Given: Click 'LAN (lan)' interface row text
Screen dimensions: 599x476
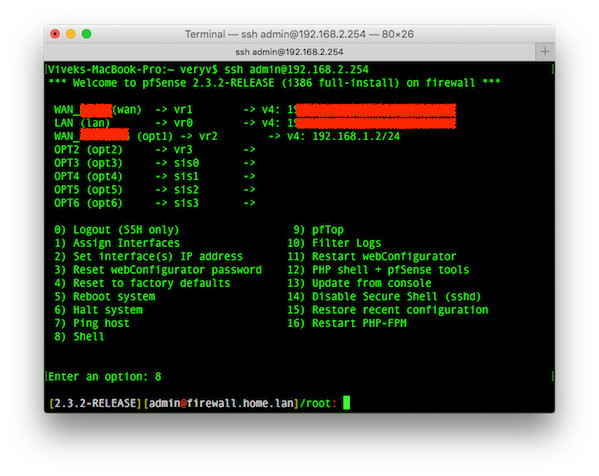Looking at the screenshot, I should 82,123.
